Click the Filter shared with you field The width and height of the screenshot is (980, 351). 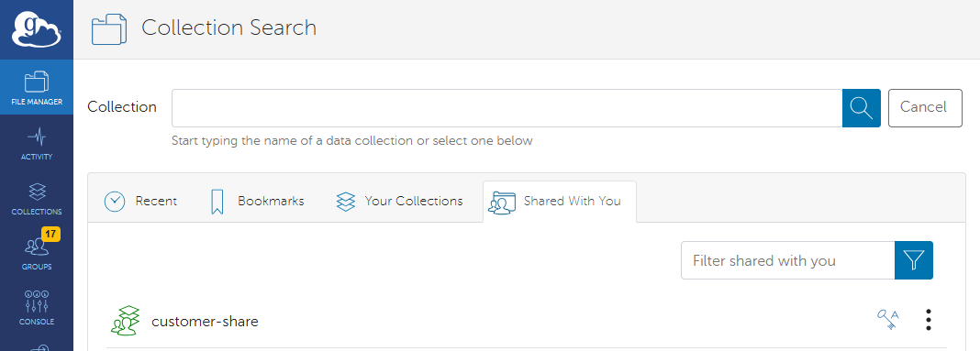(x=788, y=260)
